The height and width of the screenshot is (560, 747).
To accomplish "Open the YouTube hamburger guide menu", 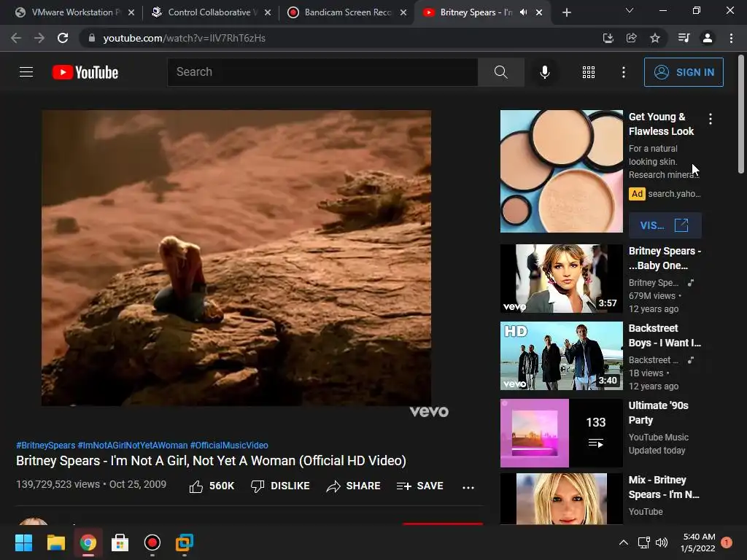I will point(26,72).
